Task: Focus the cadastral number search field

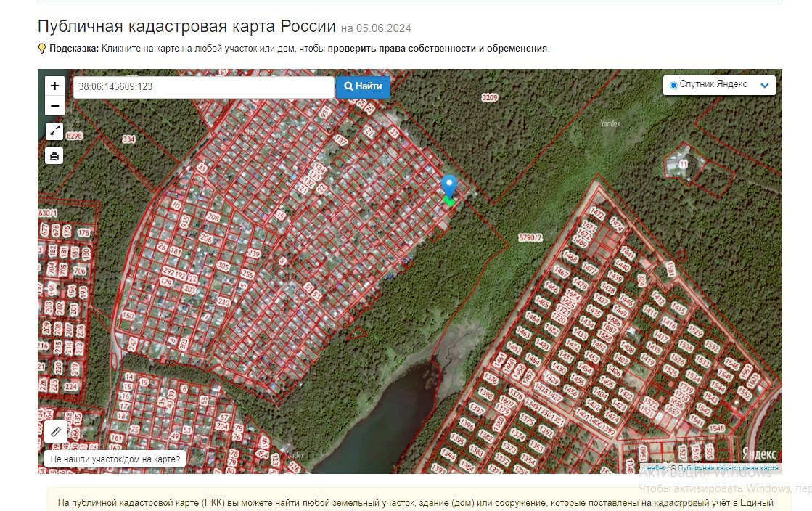Action: [x=203, y=86]
